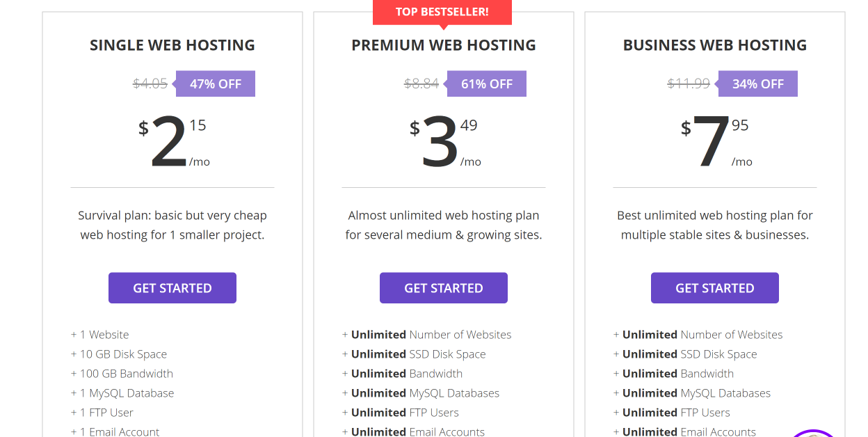Click GET STARTED under Premium Web Hosting
Image resolution: width=868 pixels, height=437 pixels.
pyautogui.click(x=443, y=287)
